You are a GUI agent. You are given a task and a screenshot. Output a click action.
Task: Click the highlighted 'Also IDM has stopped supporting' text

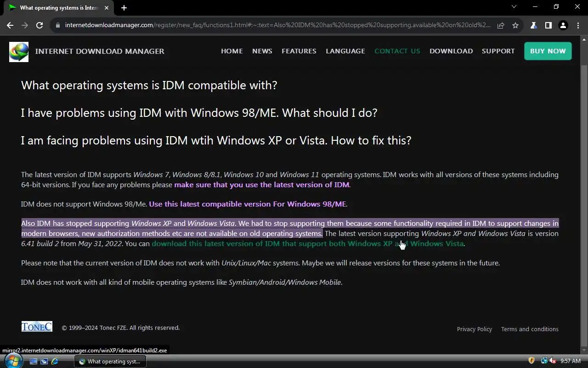point(290,229)
